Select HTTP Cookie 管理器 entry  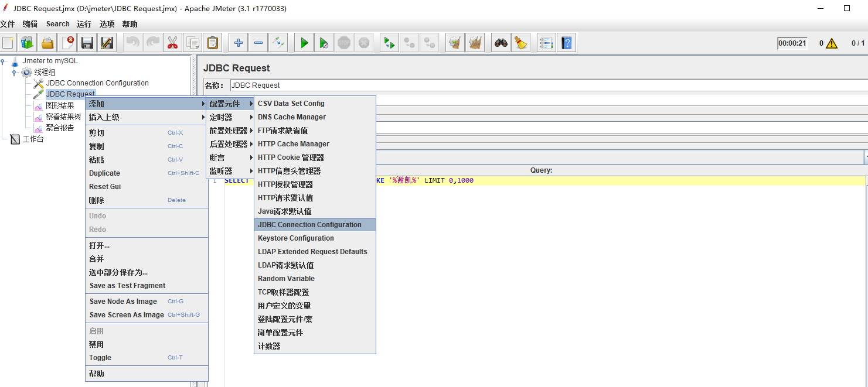[x=315, y=157]
